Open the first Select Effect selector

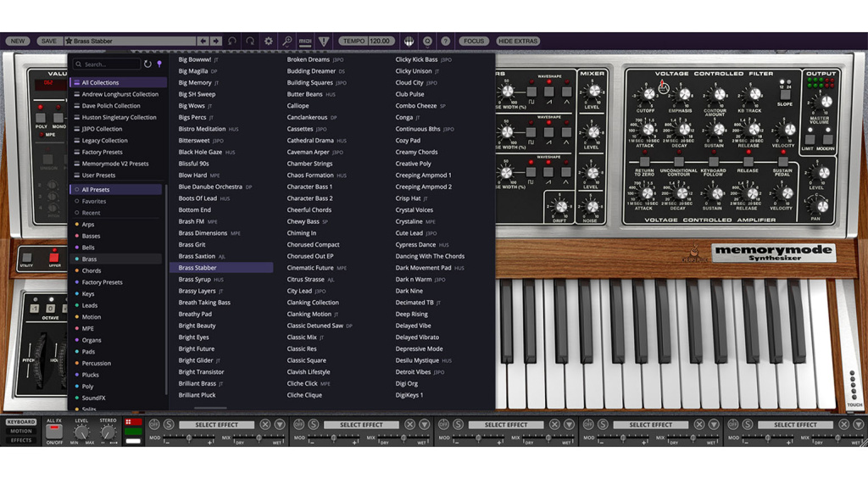coord(216,425)
